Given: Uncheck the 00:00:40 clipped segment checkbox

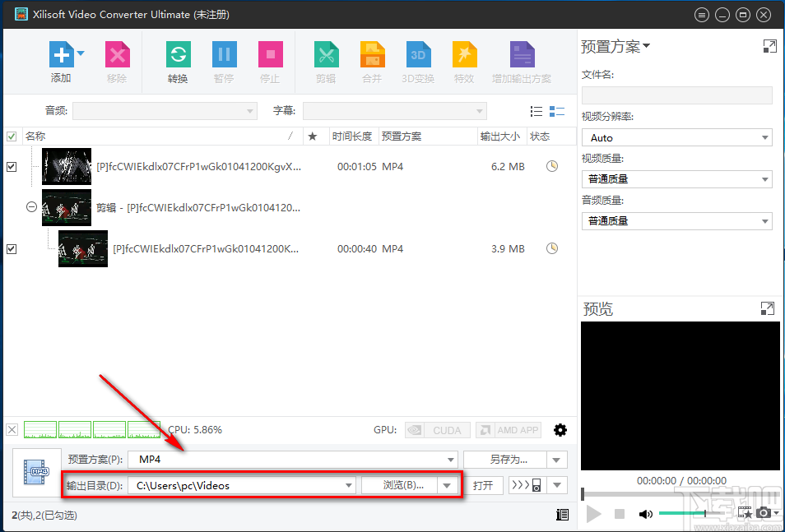Looking at the screenshot, I should (12, 249).
